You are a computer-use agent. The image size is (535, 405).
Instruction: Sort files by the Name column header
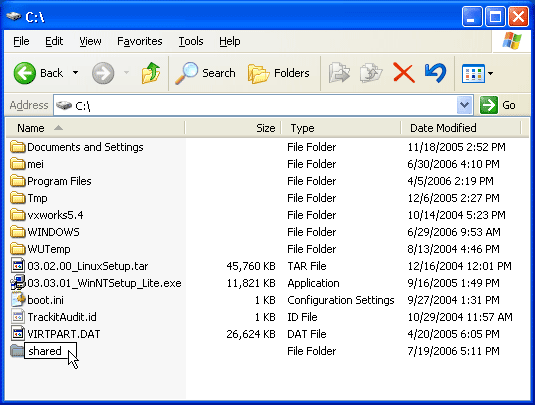coord(96,128)
